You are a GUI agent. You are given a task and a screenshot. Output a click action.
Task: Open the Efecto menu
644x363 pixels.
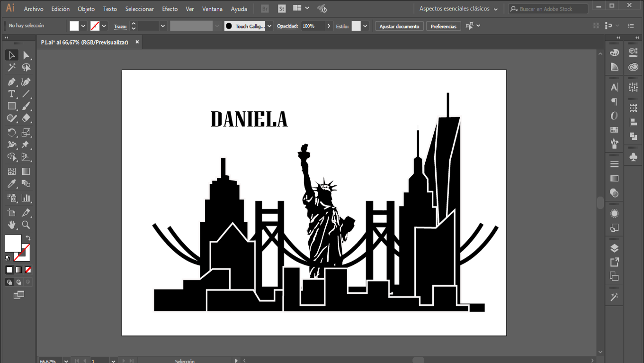[x=170, y=9]
